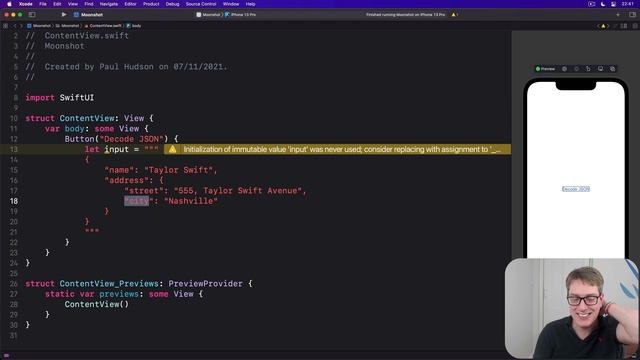Click the ContentView.swift breadcrumb
The height and width of the screenshot is (360, 640).
point(103,26)
